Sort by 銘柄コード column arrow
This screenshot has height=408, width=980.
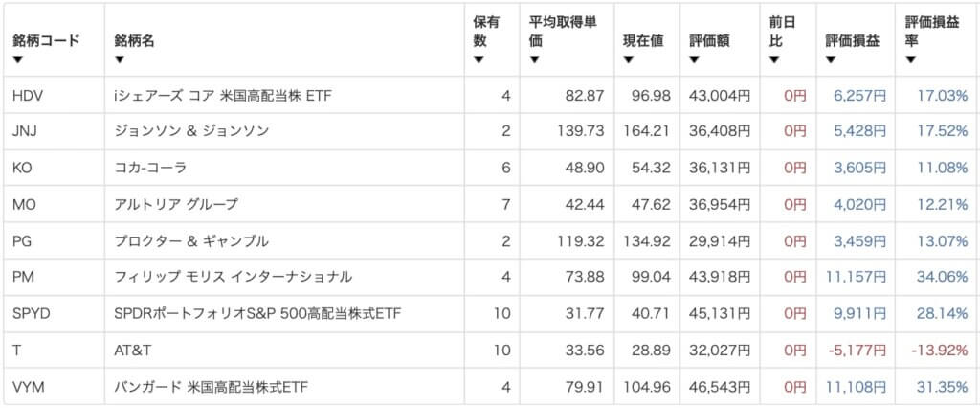[x=17, y=59]
